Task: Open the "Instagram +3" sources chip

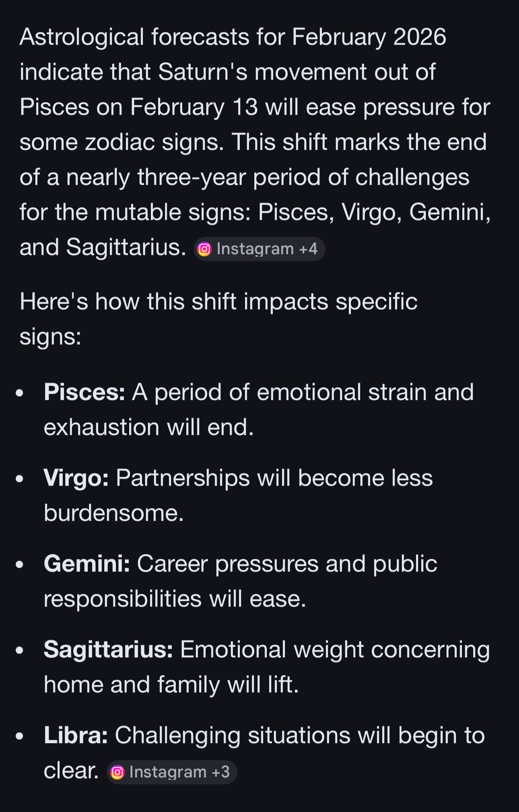Action: (x=172, y=772)
